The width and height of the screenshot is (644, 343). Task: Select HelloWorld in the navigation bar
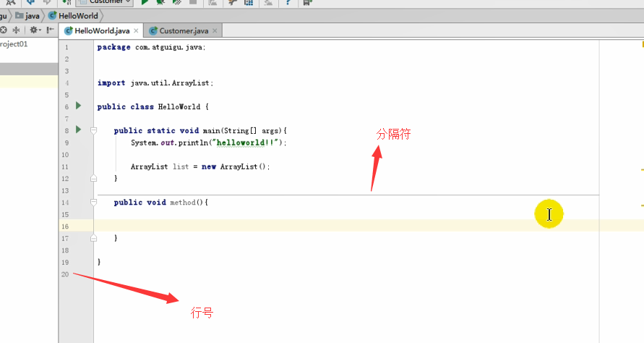pyautogui.click(x=74, y=16)
